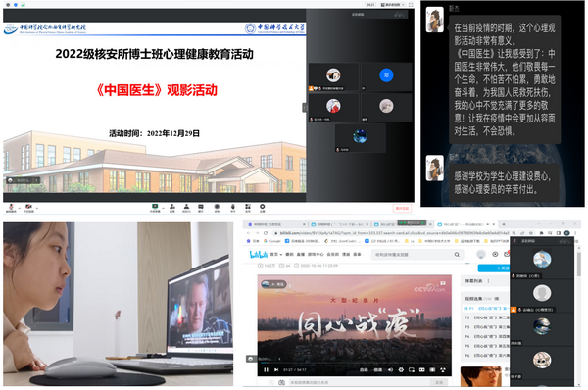Click the player volume speaker icon

(x=390, y=370)
